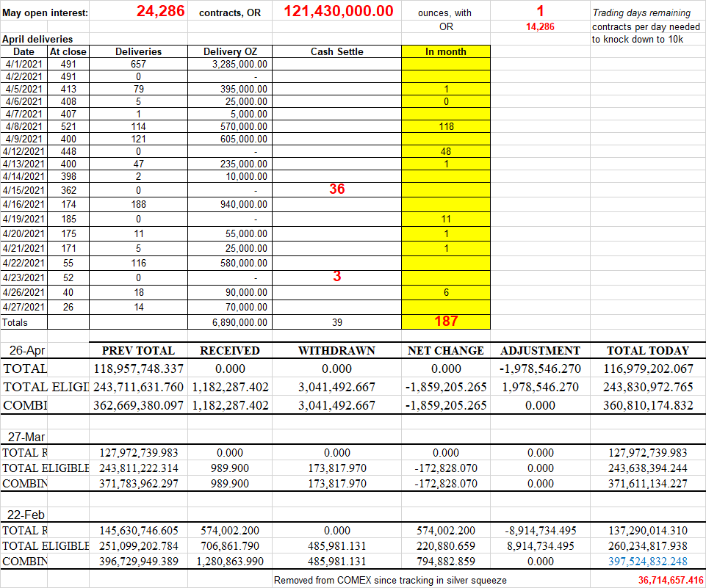Select the -1,978,546.270 adjustment cell
The height and width of the screenshot is (588, 706).
[x=540, y=369]
